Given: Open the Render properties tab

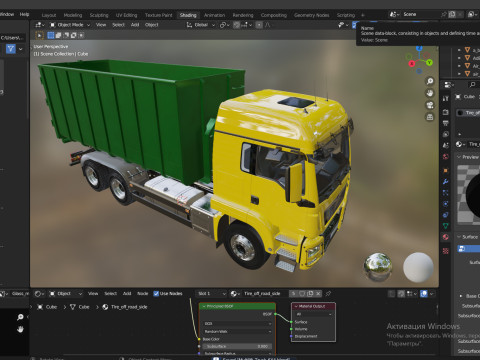Looking at the screenshot, I should point(446,112).
